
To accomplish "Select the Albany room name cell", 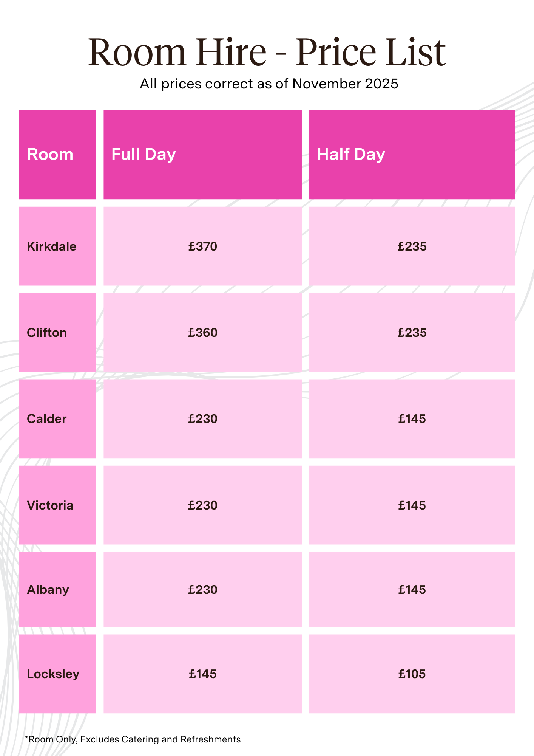I will tap(48, 590).
